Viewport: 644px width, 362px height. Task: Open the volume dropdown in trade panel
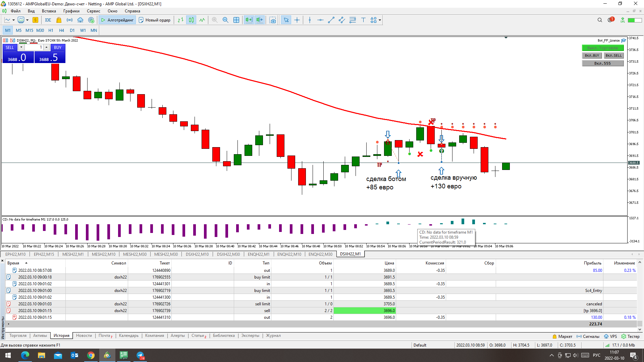point(21,47)
